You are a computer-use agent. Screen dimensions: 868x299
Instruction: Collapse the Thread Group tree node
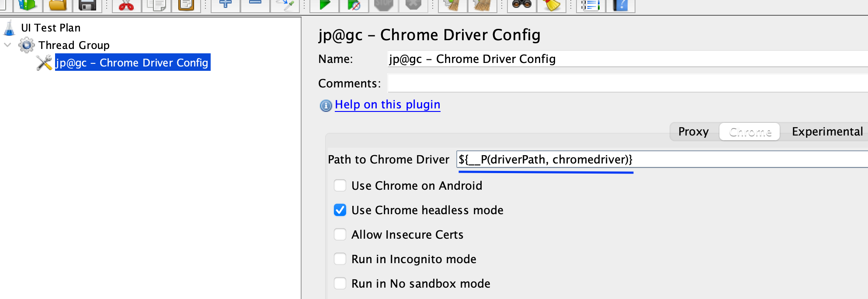(x=7, y=45)
